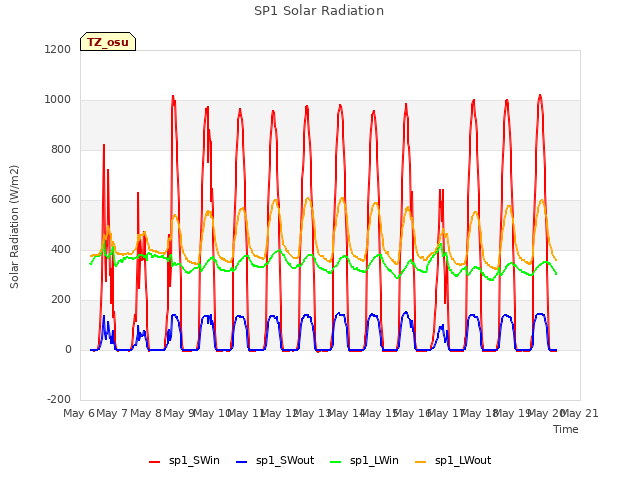Click the 1000 y-axis tick label

pos(58,100)
